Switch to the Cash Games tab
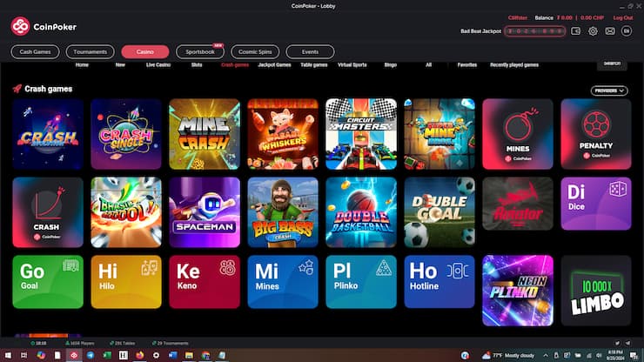644x362 pixels. 35,51
